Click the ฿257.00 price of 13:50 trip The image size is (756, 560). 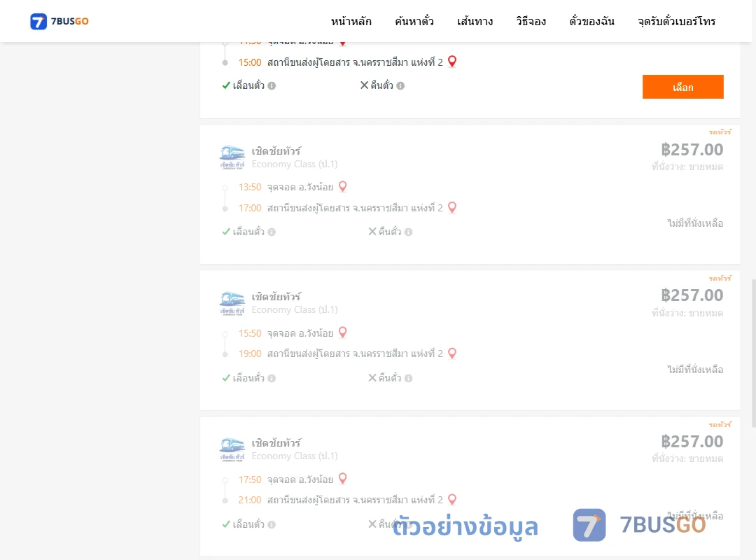tap(692, 150)
